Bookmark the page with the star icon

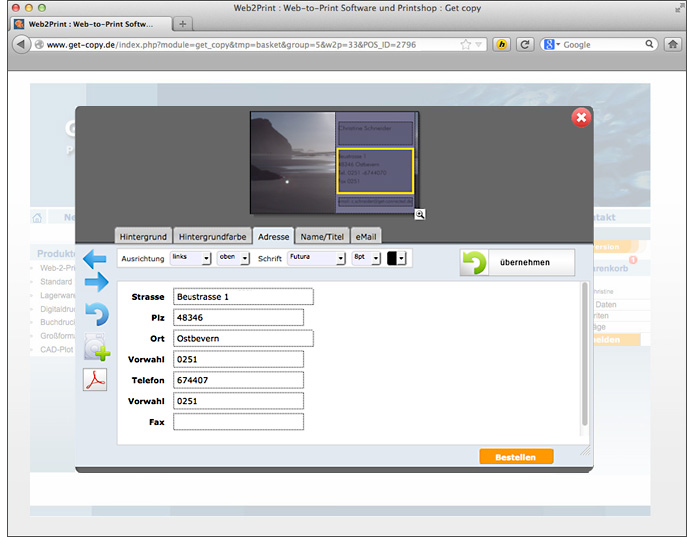coord(466,44)
